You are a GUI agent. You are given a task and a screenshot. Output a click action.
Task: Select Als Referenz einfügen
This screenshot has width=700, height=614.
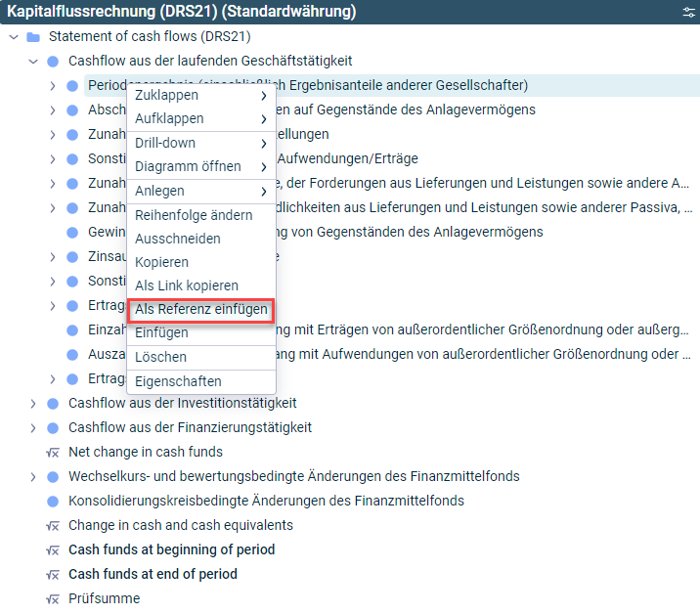pyautogui.click(x=201, y=310)
